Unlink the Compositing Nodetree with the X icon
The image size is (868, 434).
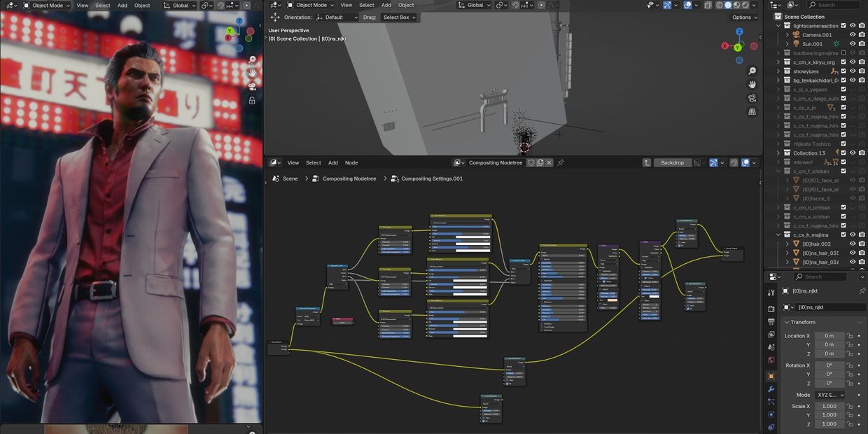(x=549, y=162)
